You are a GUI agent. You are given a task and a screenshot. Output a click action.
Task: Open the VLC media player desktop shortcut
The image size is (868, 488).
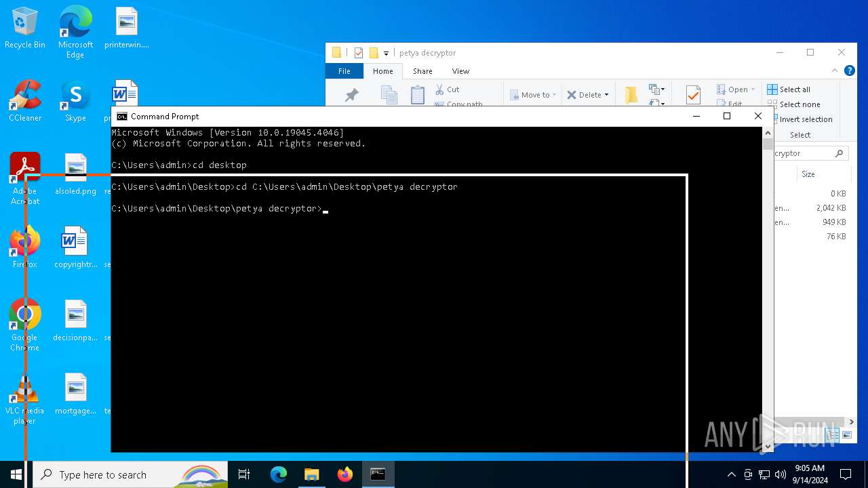(25, 399)
